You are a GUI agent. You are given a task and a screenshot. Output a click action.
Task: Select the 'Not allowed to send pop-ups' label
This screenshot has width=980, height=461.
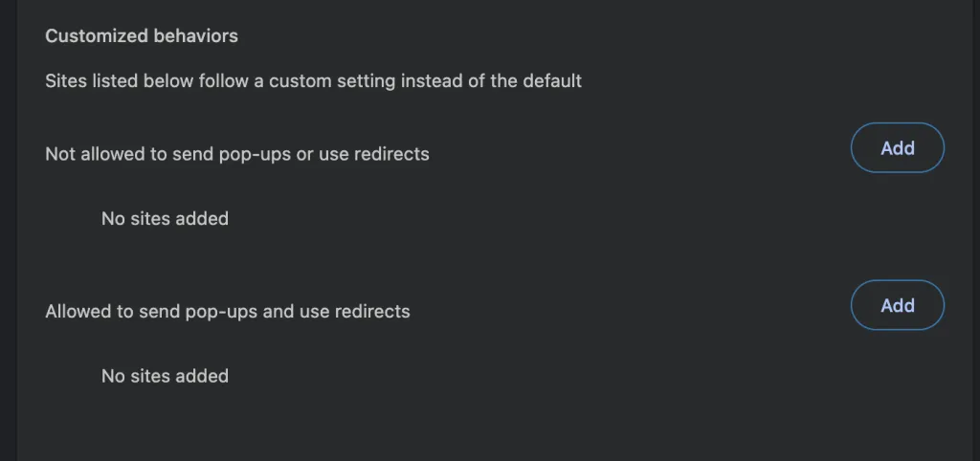[236, 154]
